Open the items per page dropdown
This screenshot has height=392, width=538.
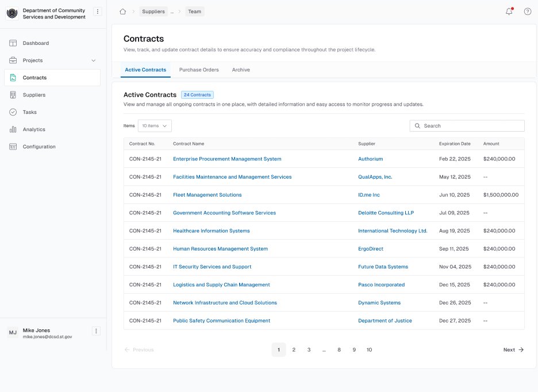pyautogui.click(x=155, y=126)
